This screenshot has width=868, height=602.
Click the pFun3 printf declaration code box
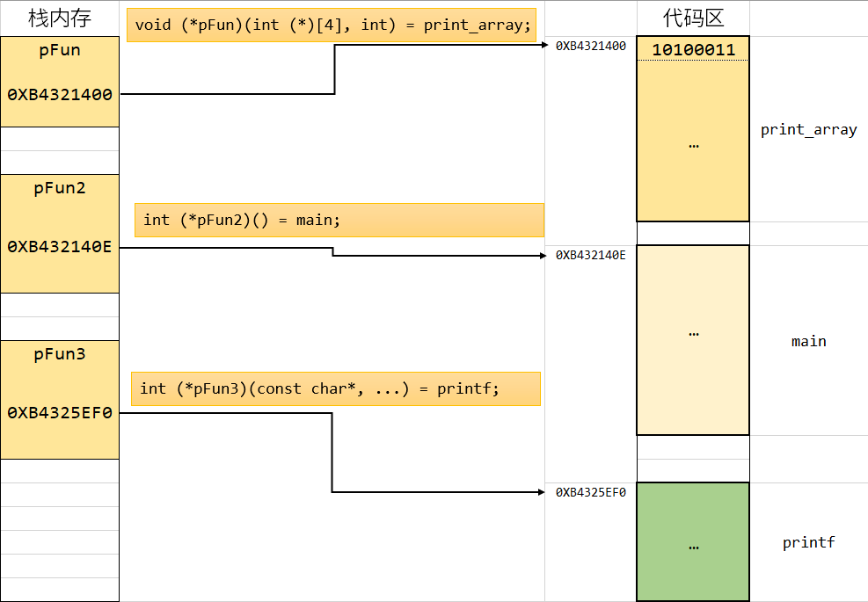(335, 388)
